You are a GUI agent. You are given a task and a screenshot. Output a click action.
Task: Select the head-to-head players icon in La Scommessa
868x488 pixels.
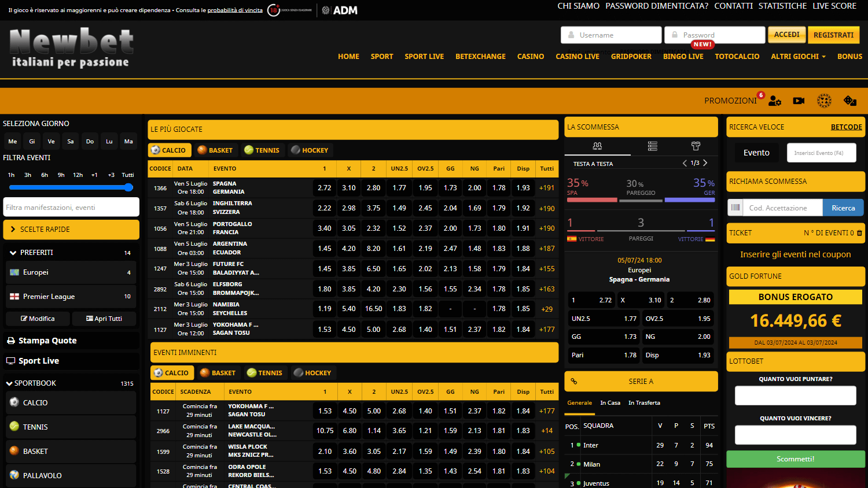click(597, 146)
